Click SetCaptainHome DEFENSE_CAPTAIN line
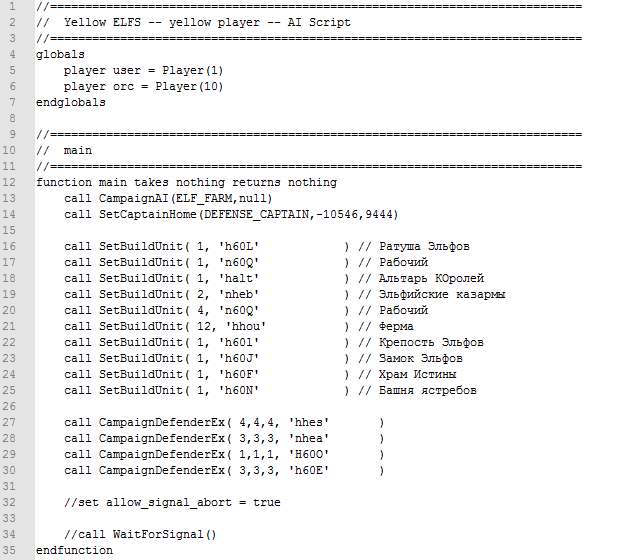Image resolution: width=627 pixels, height=560 pixels. [x=231, y=214]
